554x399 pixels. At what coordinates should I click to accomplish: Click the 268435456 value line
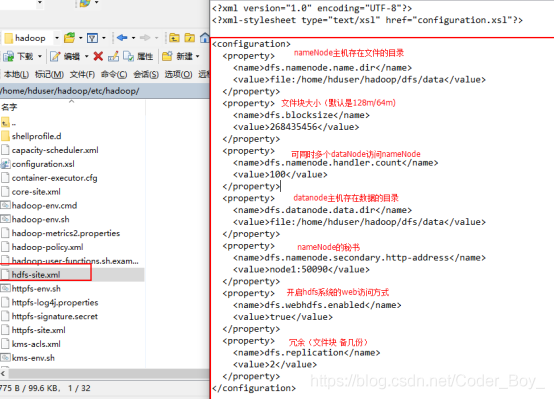coord(296,127)
